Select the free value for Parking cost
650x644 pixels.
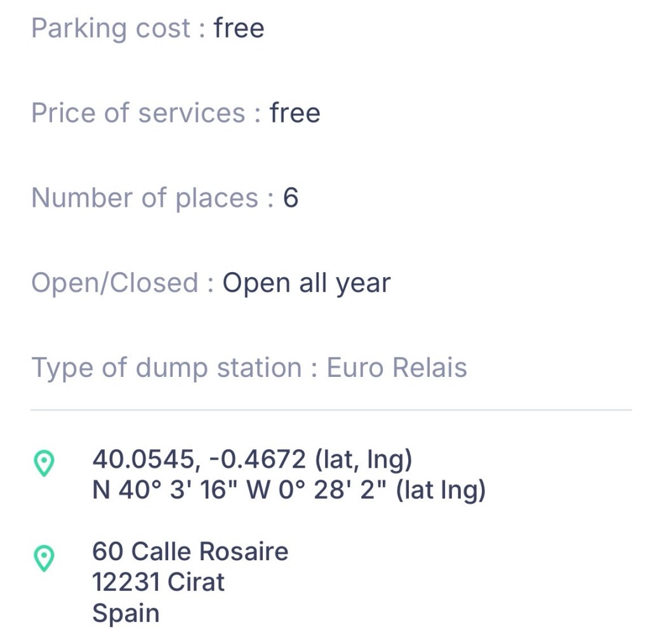(x=239, y=28)
